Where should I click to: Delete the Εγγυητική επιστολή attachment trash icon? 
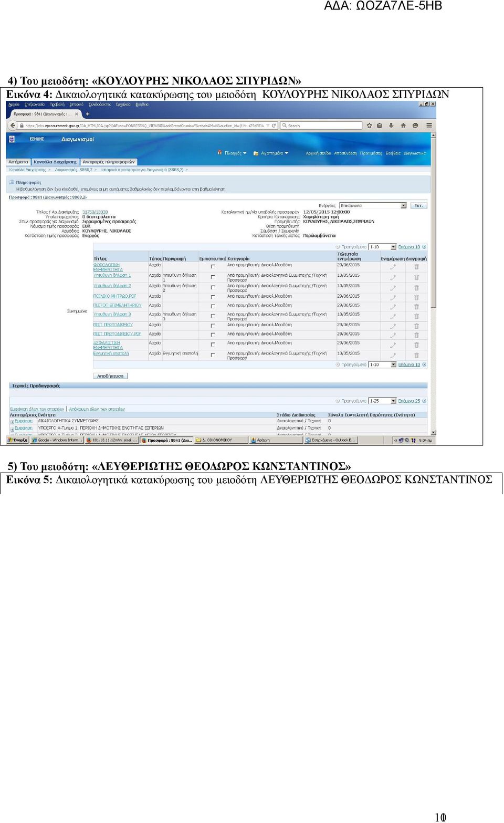click(x=416, y=355)
